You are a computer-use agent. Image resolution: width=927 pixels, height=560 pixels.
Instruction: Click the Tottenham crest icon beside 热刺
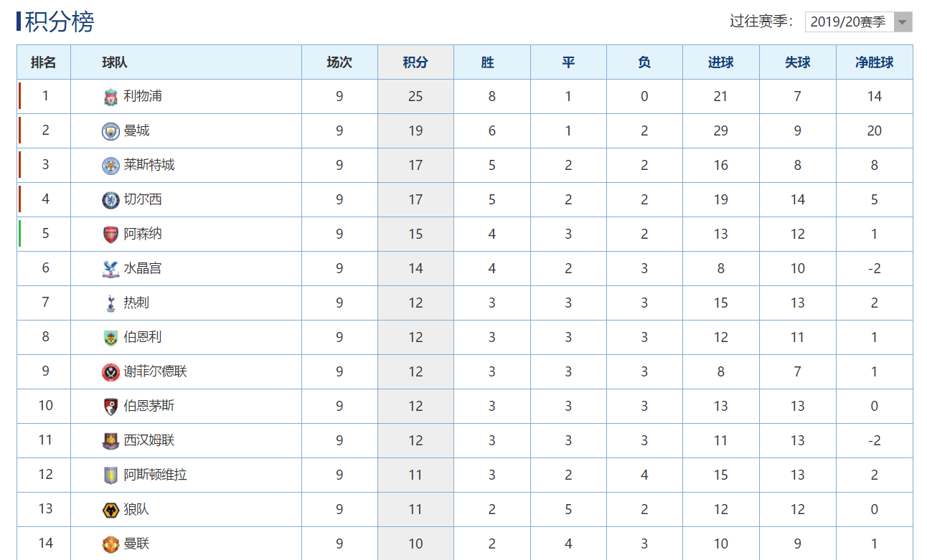click(x=110, y=303)
